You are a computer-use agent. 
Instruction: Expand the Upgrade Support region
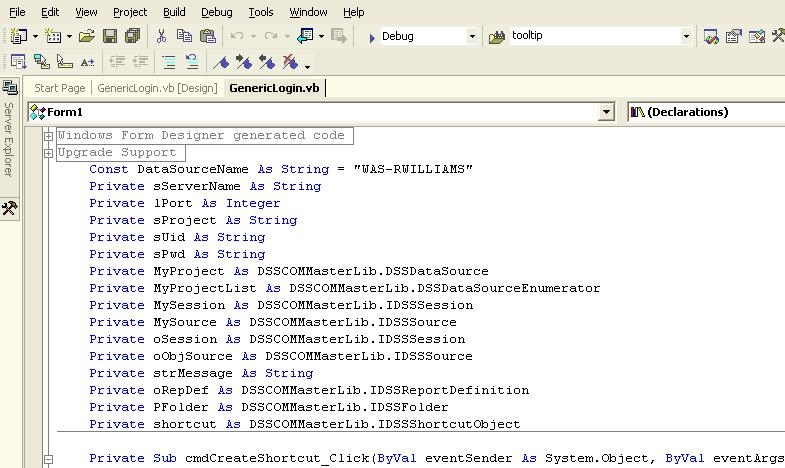click(x=48, y=153)
